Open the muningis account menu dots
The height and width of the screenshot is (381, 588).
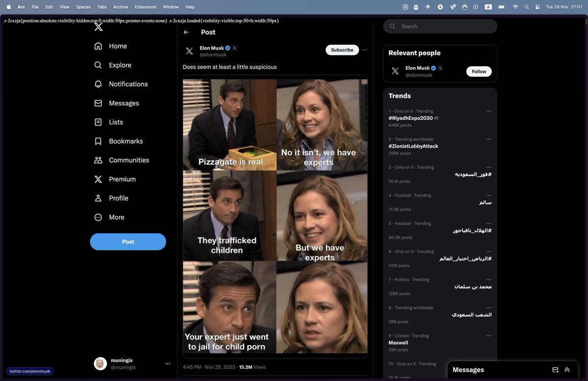168,364
